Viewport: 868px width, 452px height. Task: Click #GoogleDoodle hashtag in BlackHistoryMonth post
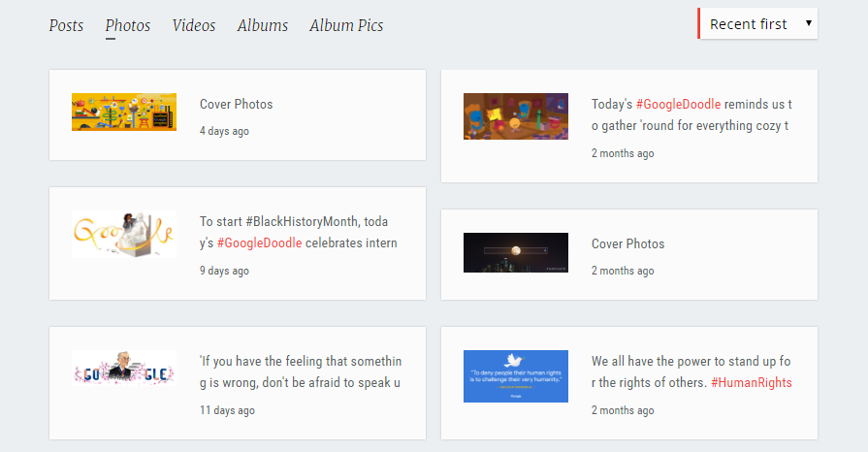click(260, 243)
